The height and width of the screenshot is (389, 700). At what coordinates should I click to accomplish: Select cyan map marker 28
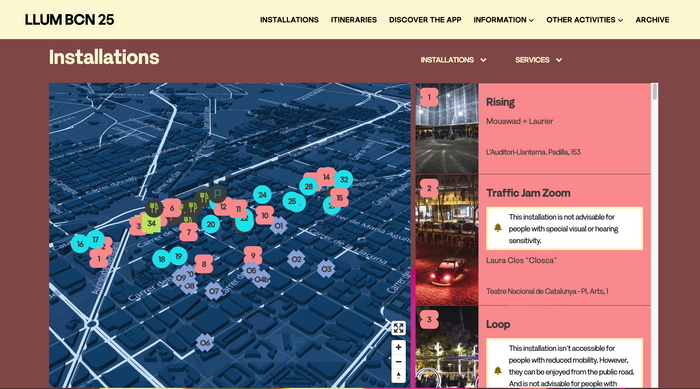coord(308,187)
